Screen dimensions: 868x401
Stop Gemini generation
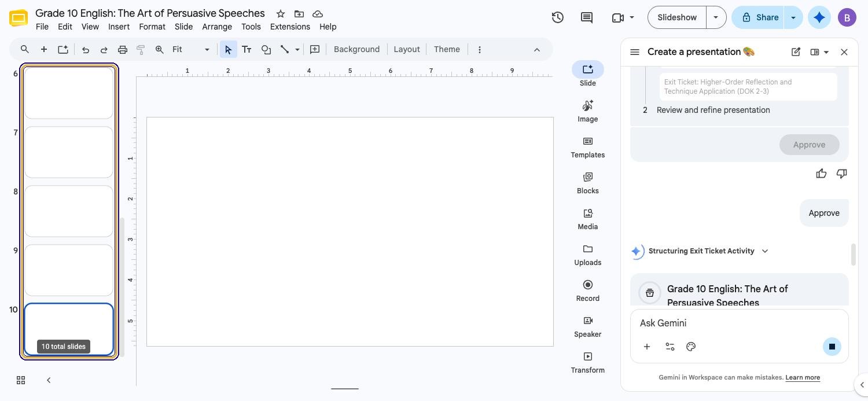(832, 347)
